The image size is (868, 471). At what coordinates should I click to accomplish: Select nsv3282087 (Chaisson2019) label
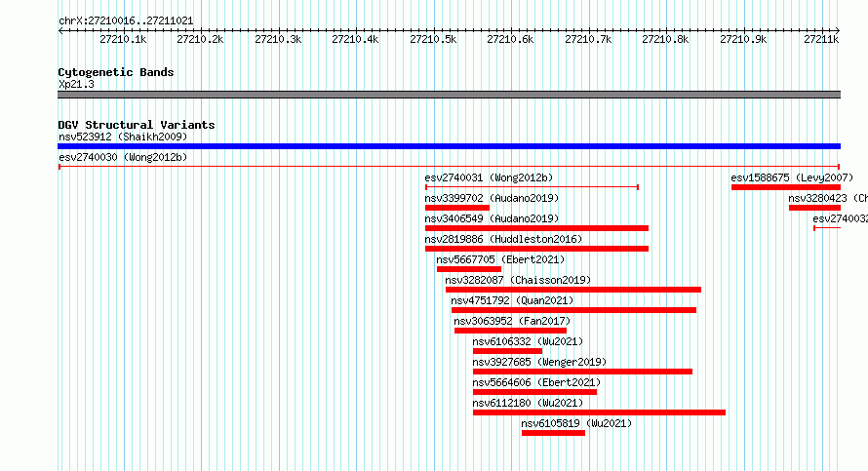pyautogui.click(x=518, y=280)
